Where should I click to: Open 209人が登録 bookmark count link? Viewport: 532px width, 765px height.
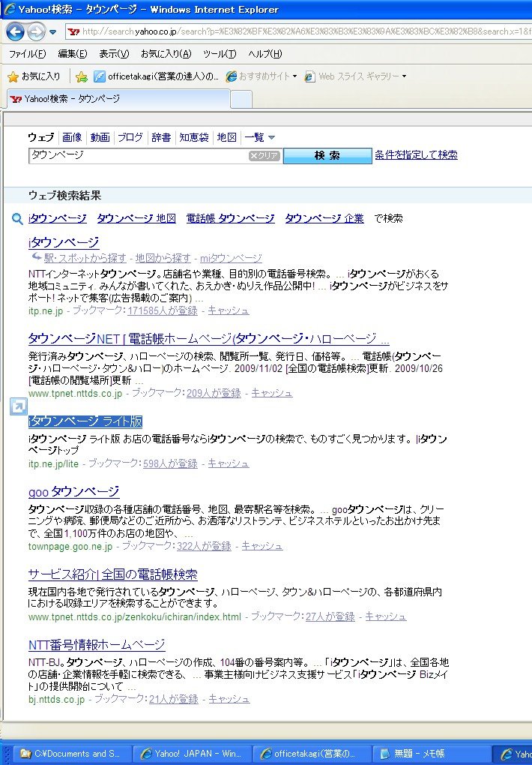click(x=214, y=393)
